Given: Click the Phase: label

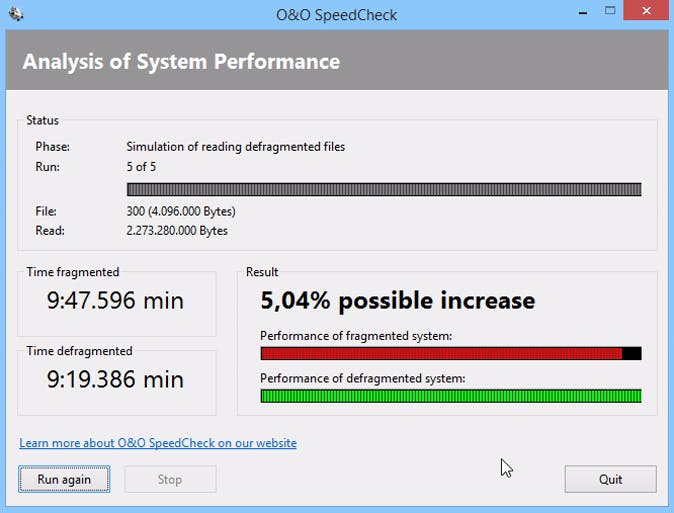Looking at the screenshot, I should pos(52,147).
